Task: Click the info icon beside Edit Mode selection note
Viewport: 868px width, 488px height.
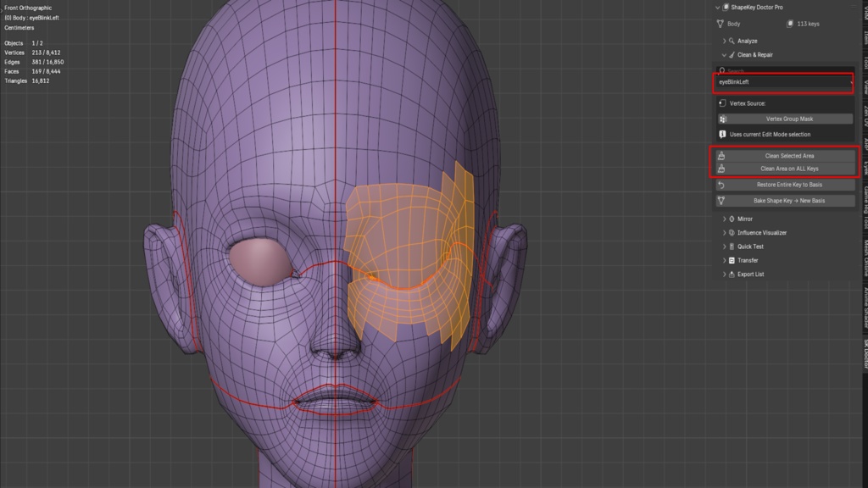Action: (722, 135)
